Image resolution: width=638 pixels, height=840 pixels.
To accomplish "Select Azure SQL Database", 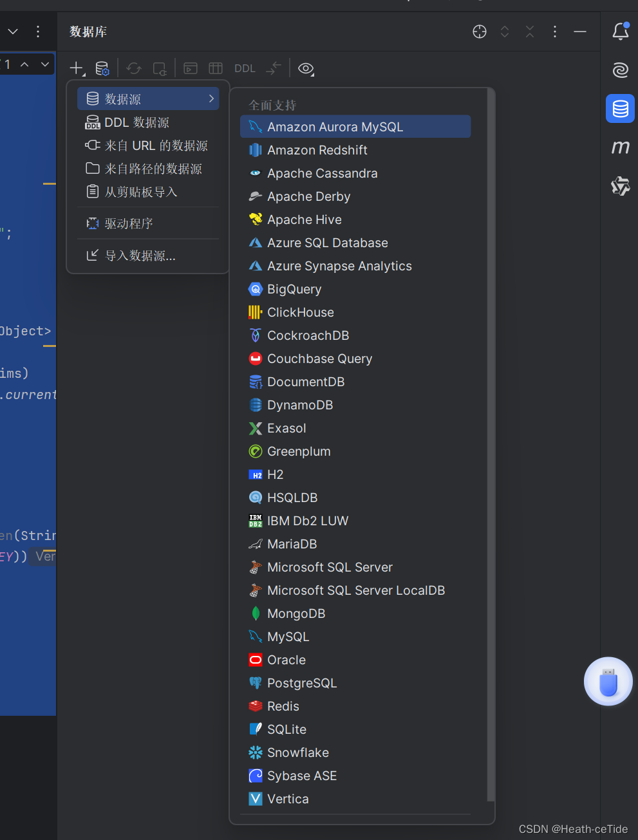I will pyautogui.click(x=355, y=243).
